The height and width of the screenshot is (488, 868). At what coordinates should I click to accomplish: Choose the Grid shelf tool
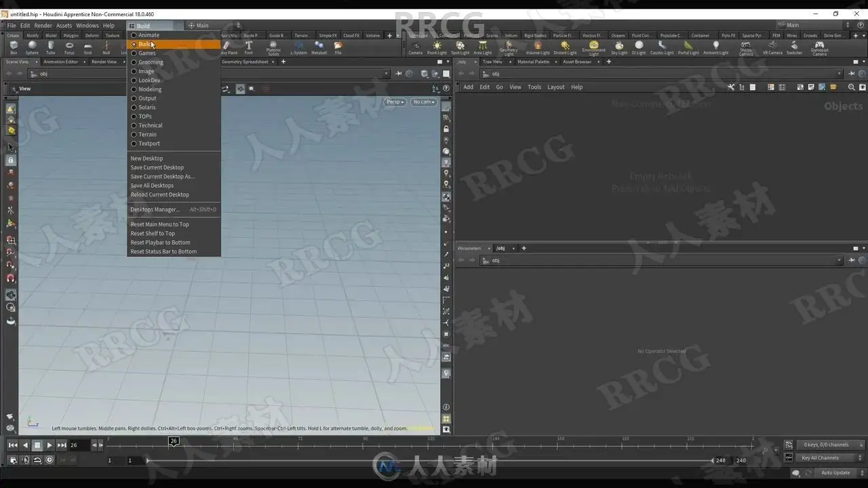87,47
